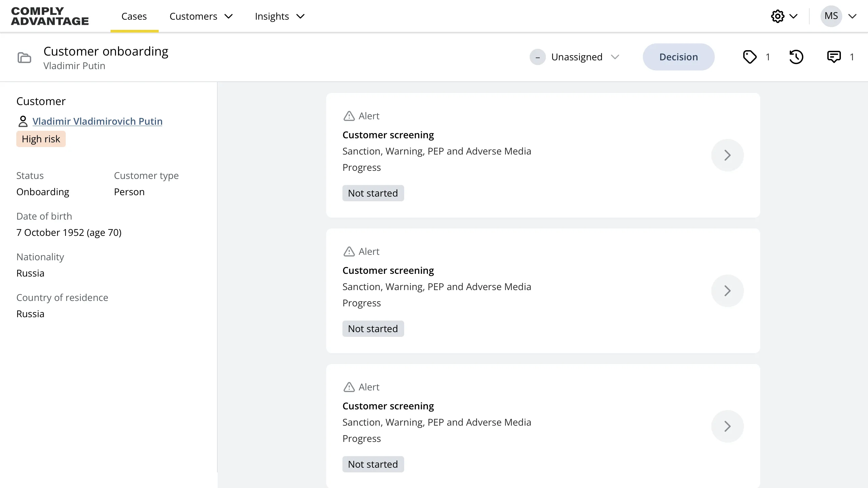Click the person icon next to Vladimir's name
This screenshot has height=488, width=868.
pyautogui.click(x=23, y=121)
